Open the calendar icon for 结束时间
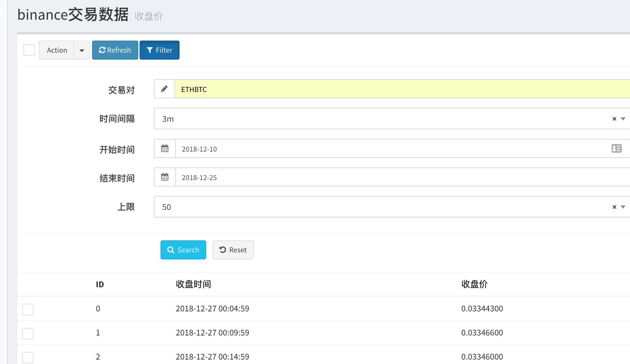This screenshot has width=630, height=364. pos(164,177)
